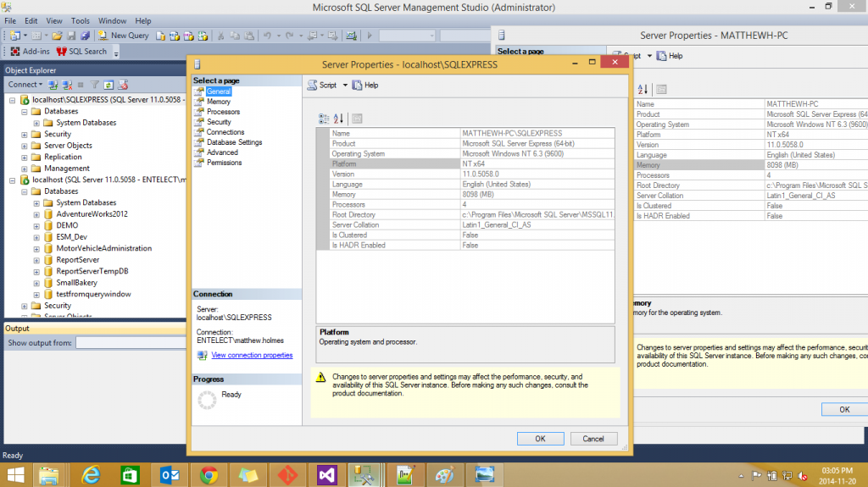Click the Analysis Services XMLA Query icon
The width and height of the screenshot is (868, 487).
203,36
